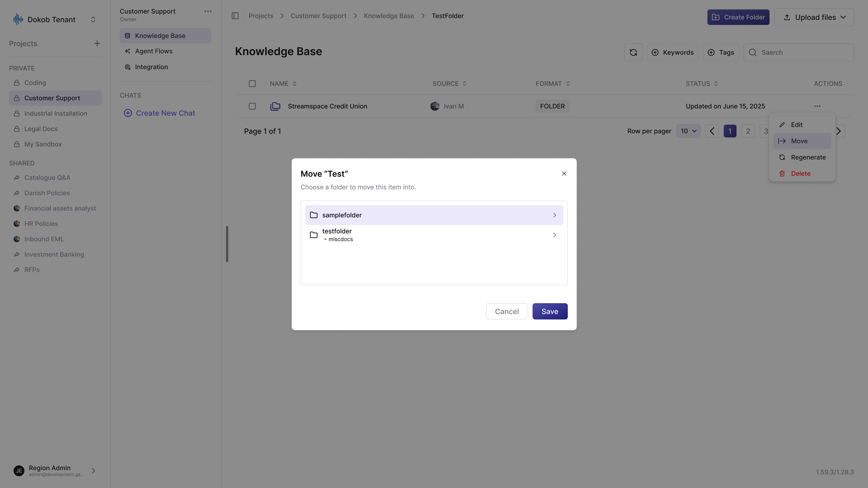Viewport: 868px width, 488px height.
Task: Click the samplefolder folder icon
Action: click(314, 215)
